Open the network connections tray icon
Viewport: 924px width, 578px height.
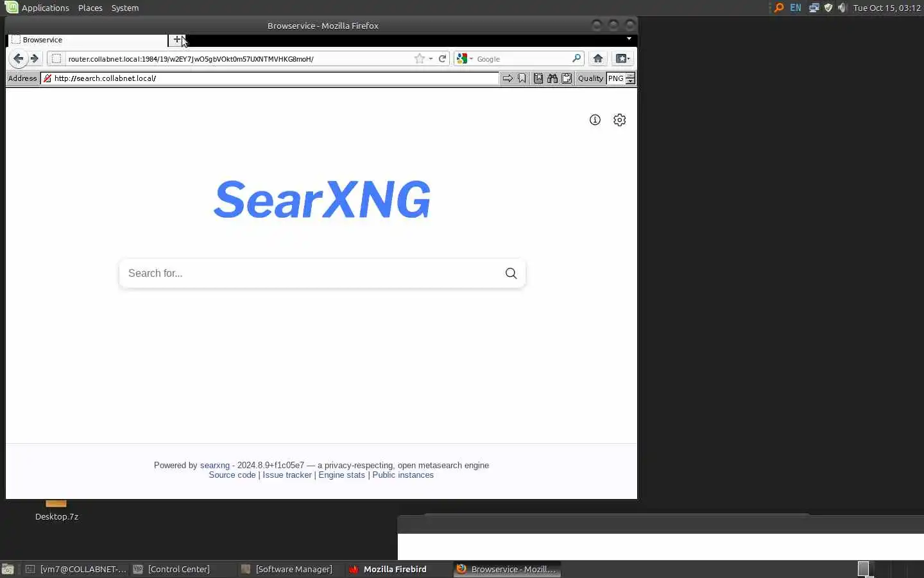point(814,8)
